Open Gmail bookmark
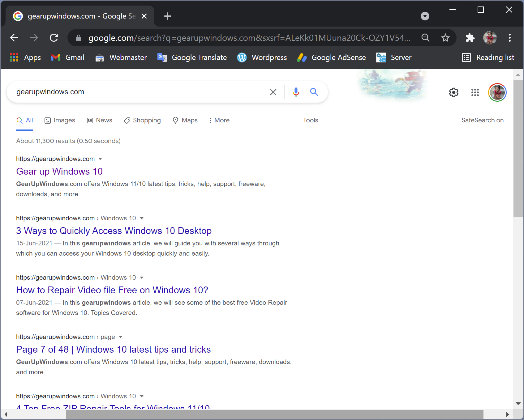Viewport: 524px width, 420px height. (x=68, y=57)
